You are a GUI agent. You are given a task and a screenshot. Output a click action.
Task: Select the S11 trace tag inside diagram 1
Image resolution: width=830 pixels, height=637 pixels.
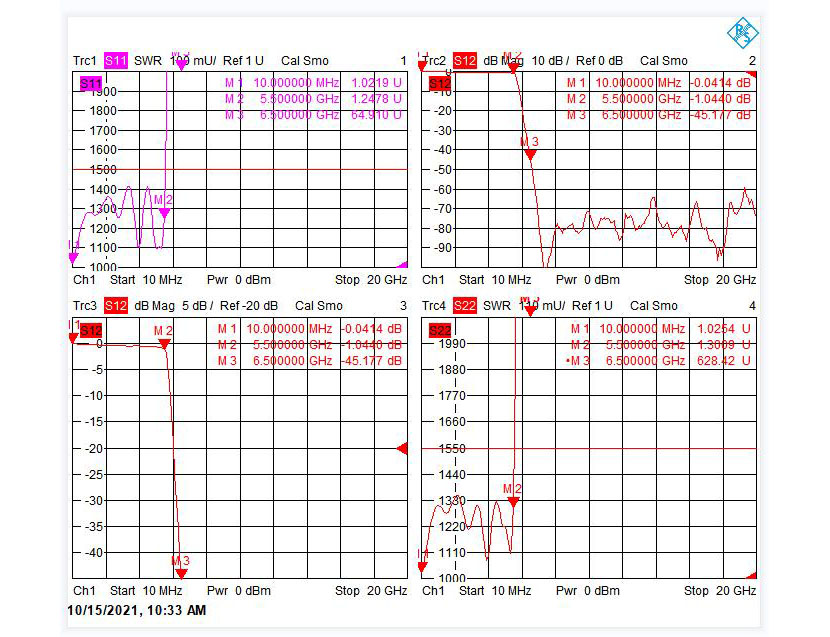pos(91,84)
